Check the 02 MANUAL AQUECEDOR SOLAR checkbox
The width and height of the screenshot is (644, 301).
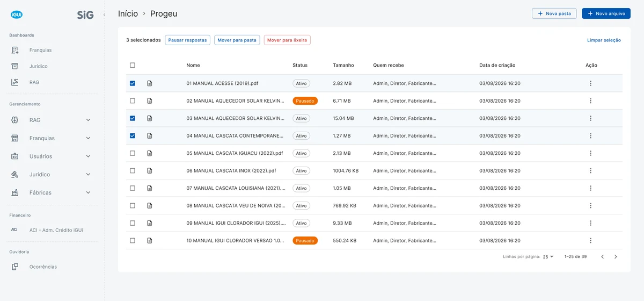tap(133, 101)
